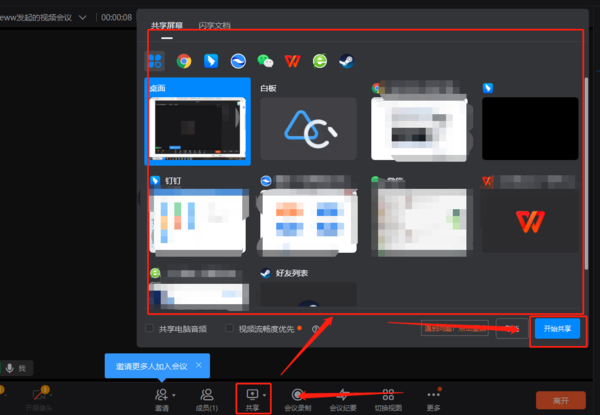Image resolution: width=600 pixels, height=415 pixels.
Task: Click the 开始共享 start sharing button
Action: 557,329
